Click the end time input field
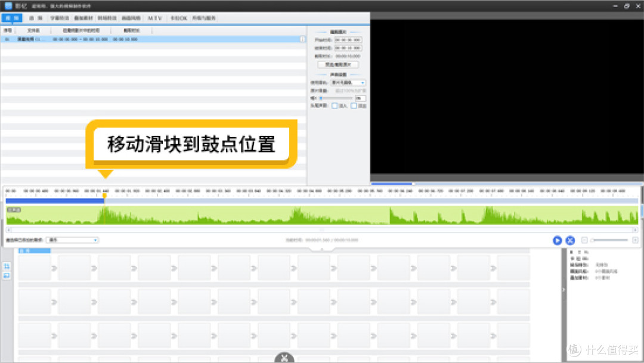The height and width of the screenshot is (363, 644). (x=348, y=48)
